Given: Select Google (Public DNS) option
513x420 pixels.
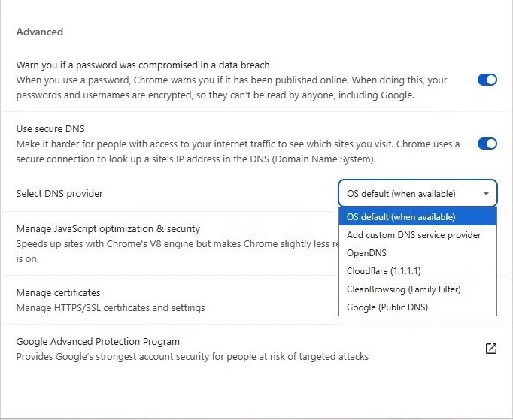Looking at the screenshot, I should click(x=387, y=307).
